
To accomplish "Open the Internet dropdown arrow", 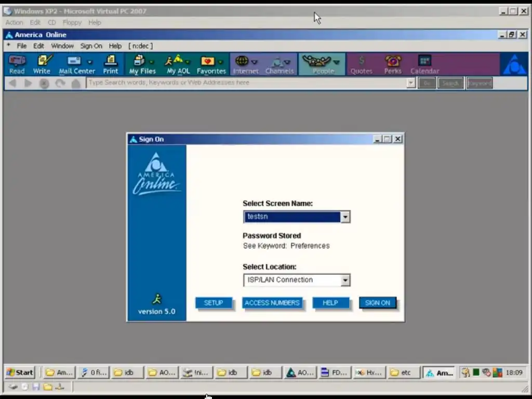I will (254, 62).
